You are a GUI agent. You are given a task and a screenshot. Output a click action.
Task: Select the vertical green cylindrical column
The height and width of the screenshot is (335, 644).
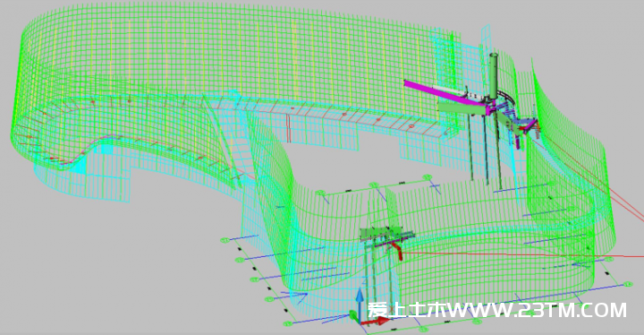coord(493,76)
